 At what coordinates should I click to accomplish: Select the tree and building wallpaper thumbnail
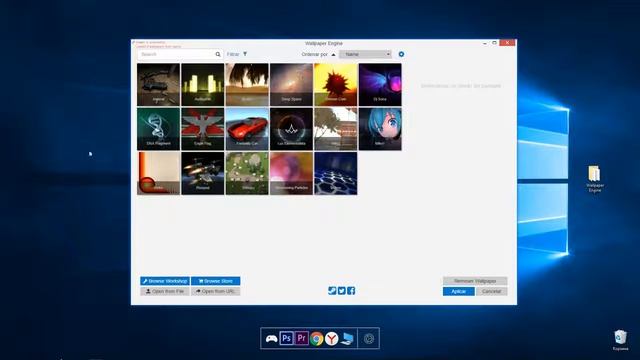click(336, 129)
